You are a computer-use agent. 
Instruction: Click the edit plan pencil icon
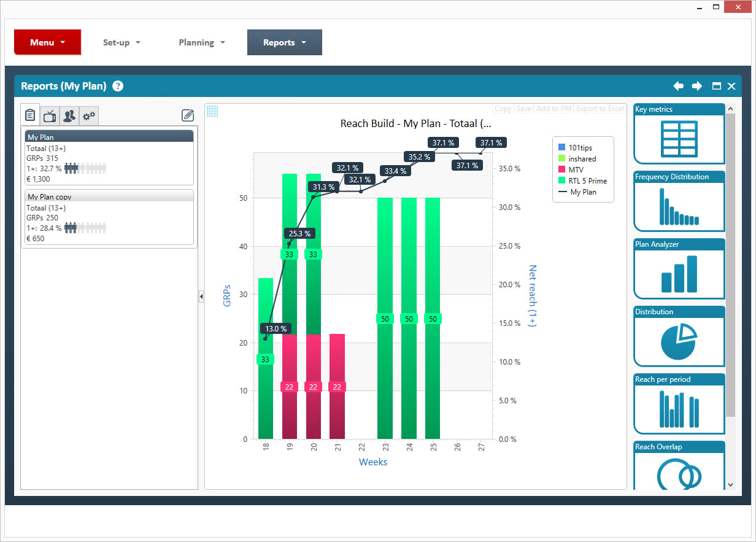tap(188, 115)
